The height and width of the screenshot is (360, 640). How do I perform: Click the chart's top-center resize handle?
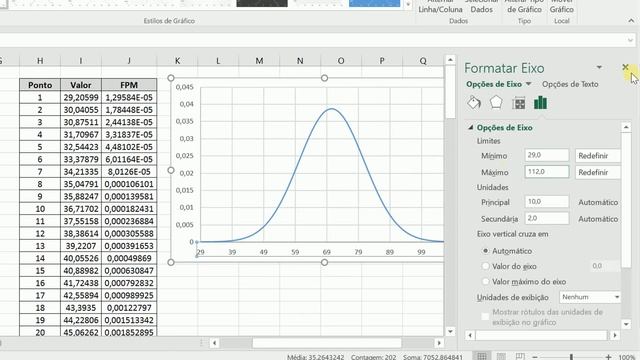[324, 78]
